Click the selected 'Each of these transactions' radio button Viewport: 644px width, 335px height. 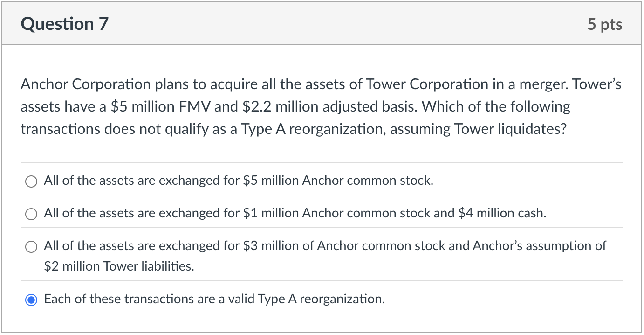tap(31, 299)
